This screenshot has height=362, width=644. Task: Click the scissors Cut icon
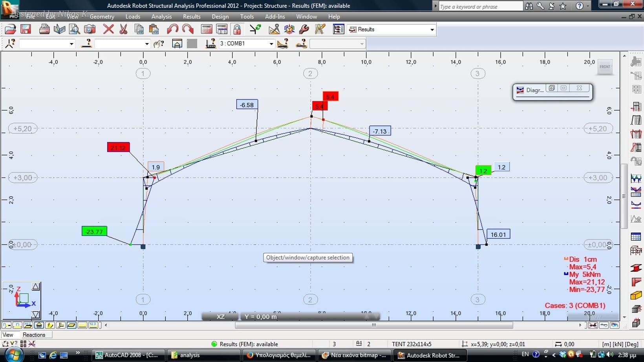coord(123,29)
